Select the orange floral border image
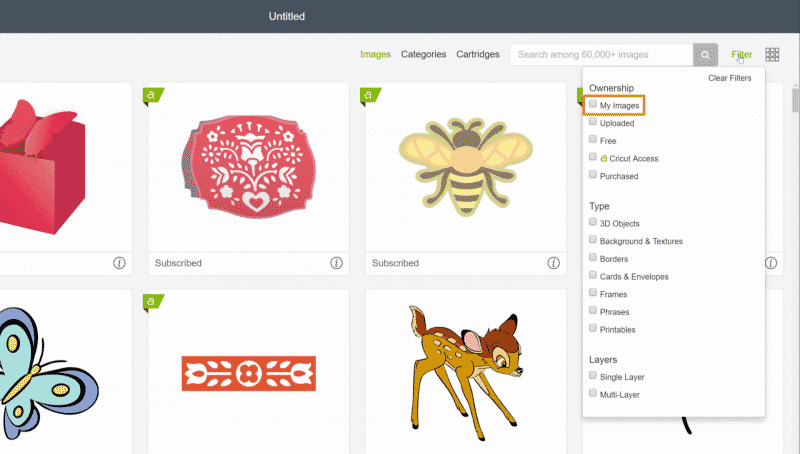 [x=248, y=373]
